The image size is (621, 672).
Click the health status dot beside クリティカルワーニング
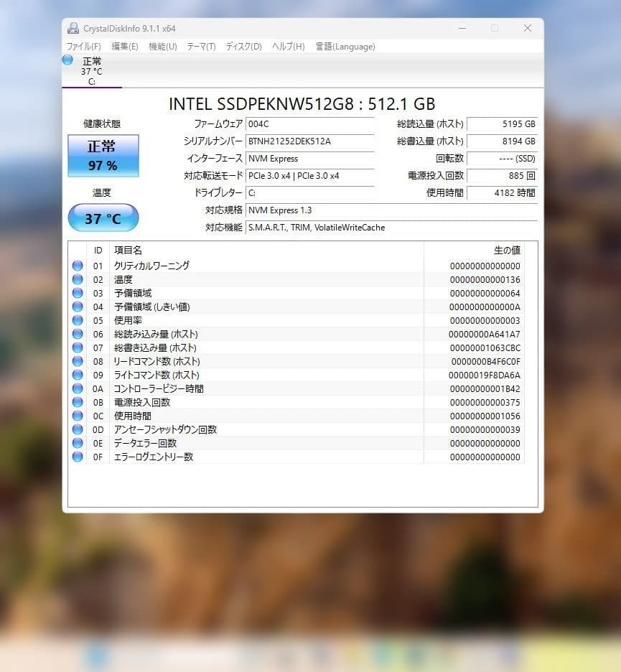point(78,265)
